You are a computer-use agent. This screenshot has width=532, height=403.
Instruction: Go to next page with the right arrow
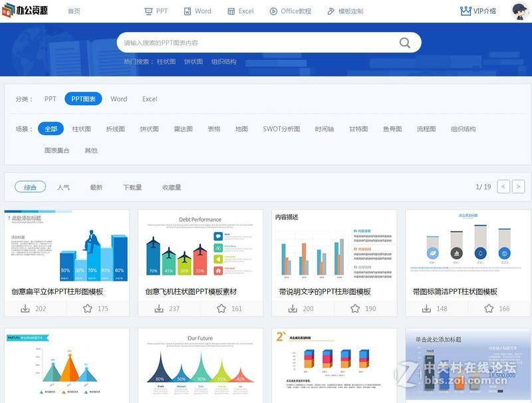[519, 187]
